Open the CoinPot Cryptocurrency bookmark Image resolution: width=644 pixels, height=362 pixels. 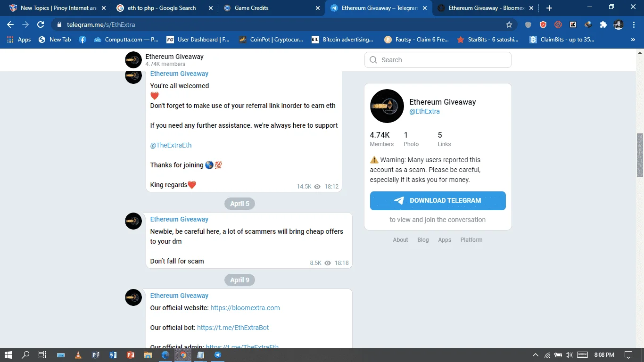(271, 40)
